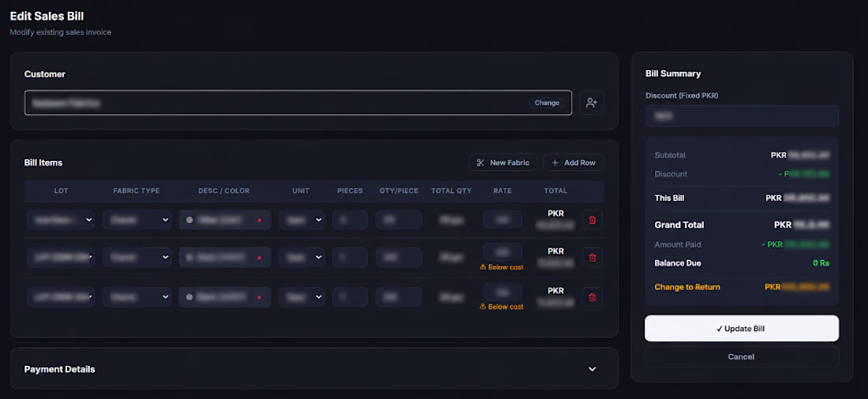Click the Change customer button
The width and height of the screenshot is (868, 399).
click(x=547, y=103)
